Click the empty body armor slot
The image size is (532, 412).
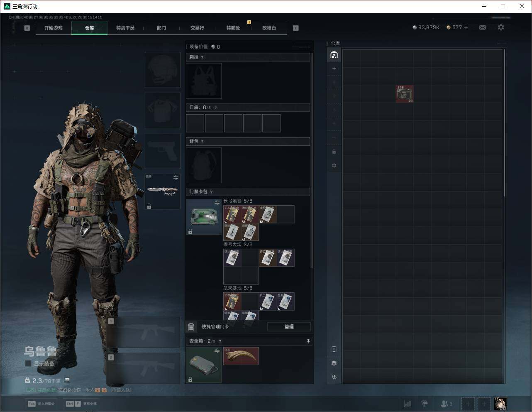[x=162, y=110]
